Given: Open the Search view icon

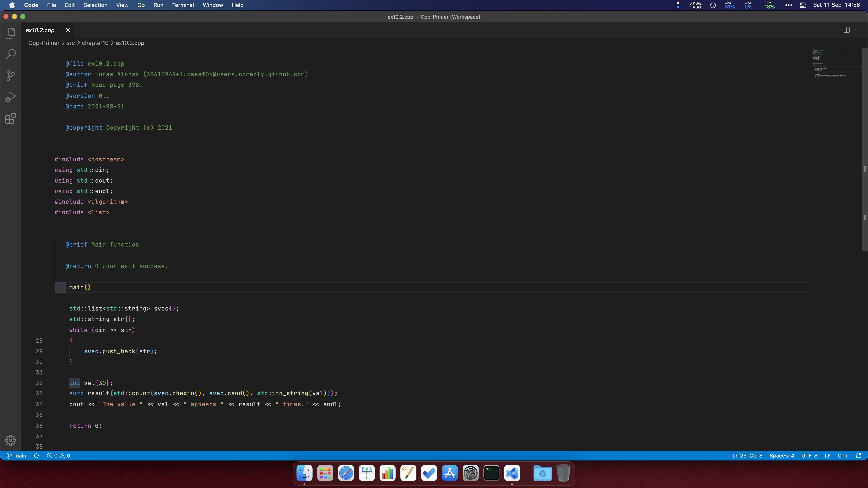Looking at the screenshot, I should click(10, 54).
